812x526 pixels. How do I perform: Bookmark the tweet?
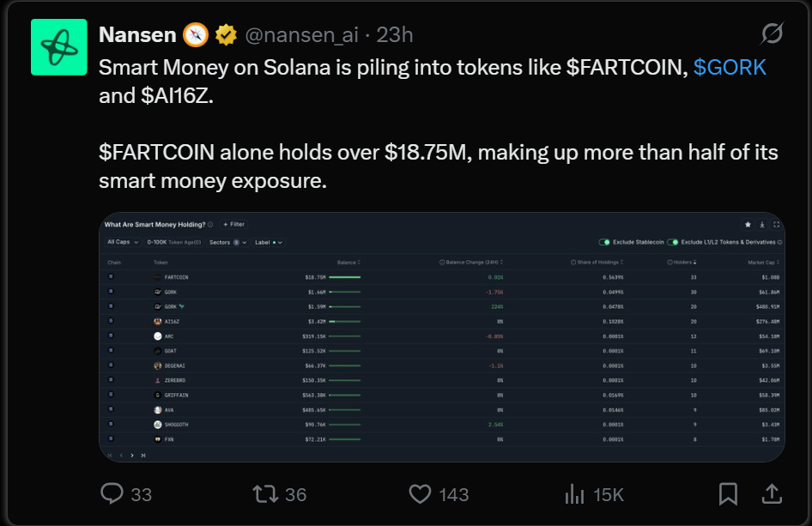tap(728, 495)
